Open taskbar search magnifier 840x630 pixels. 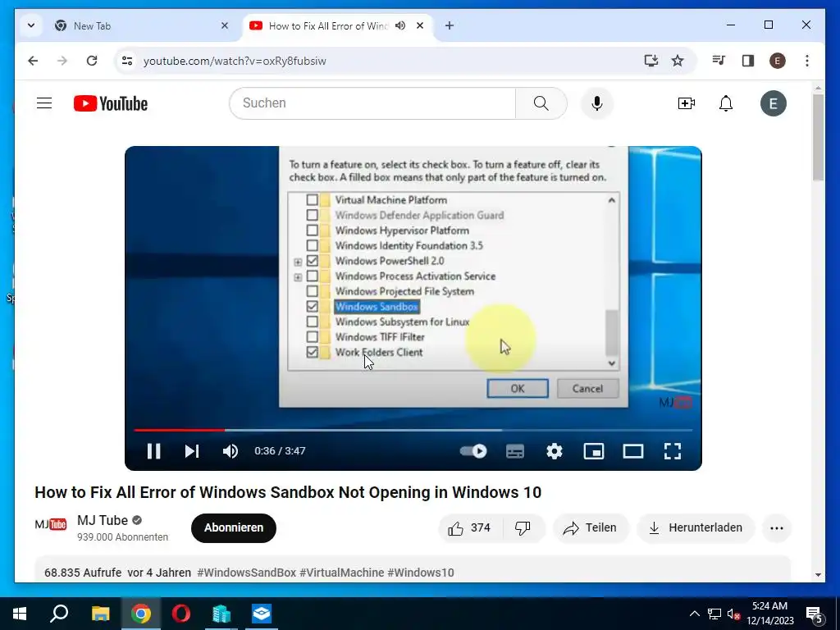click(59, 614)
